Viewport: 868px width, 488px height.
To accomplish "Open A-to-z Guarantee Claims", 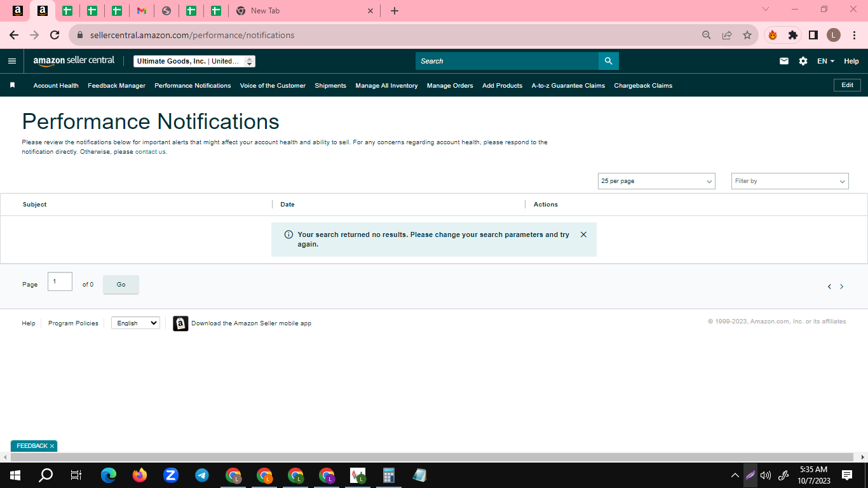I will click(x=568, y=85).
